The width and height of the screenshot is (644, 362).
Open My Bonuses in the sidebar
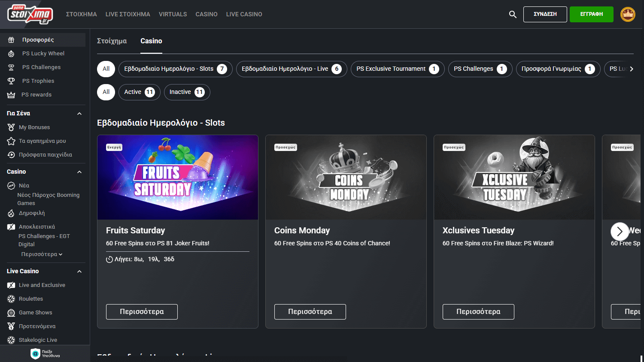10,127
